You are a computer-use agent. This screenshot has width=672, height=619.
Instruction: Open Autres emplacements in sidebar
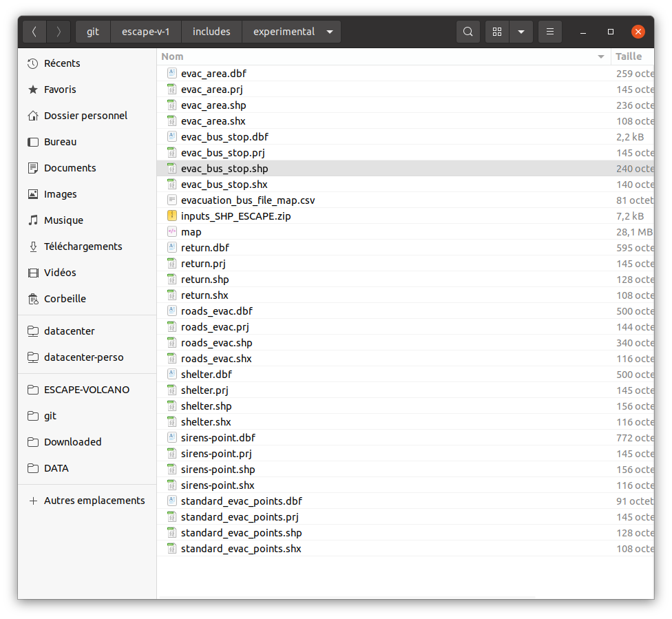tap(94, 501)
